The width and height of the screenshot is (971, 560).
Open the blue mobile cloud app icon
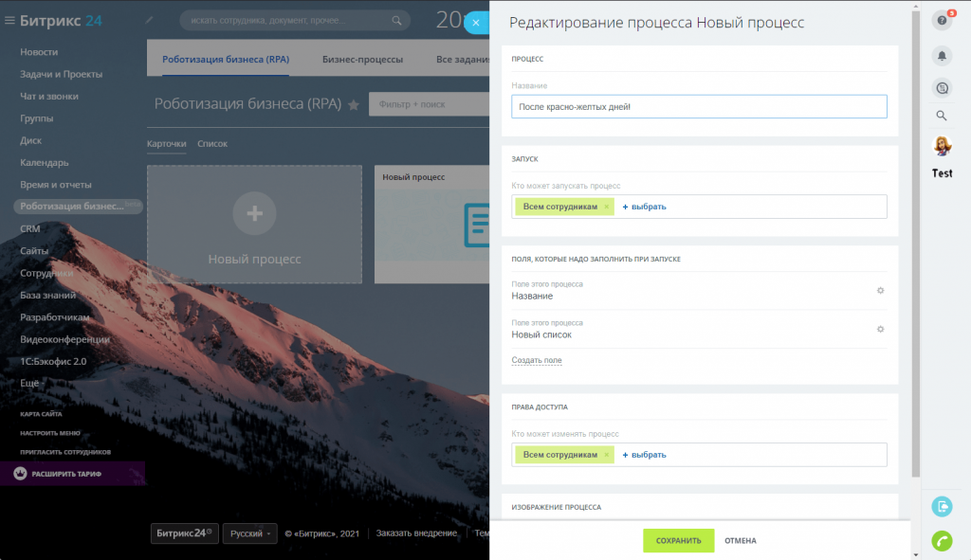pos(942,507)
